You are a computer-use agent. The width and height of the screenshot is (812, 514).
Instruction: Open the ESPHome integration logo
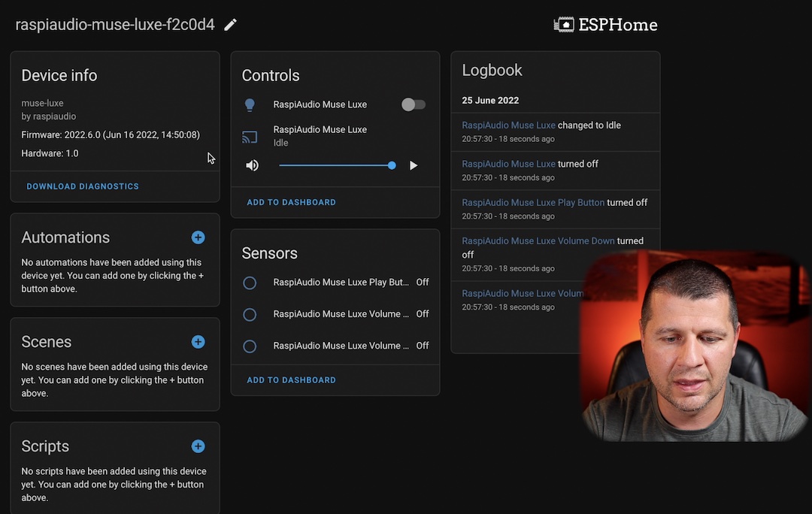point(605,25)
